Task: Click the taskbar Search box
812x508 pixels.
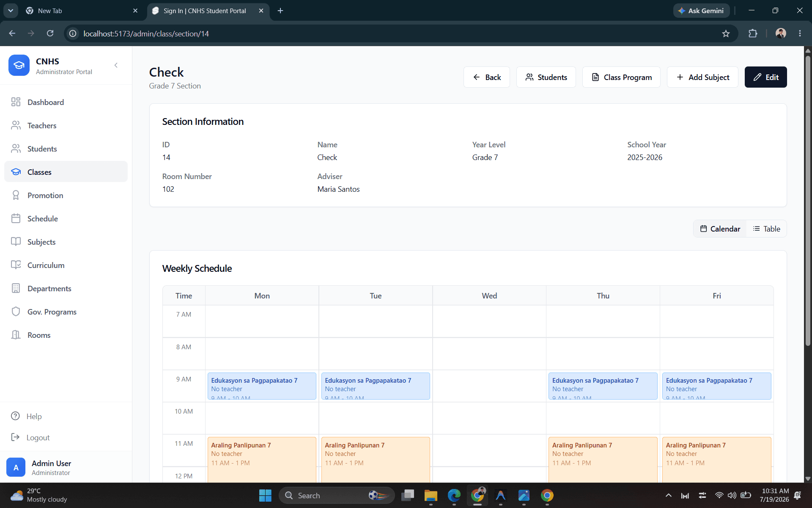Action: tap(337, 495)
